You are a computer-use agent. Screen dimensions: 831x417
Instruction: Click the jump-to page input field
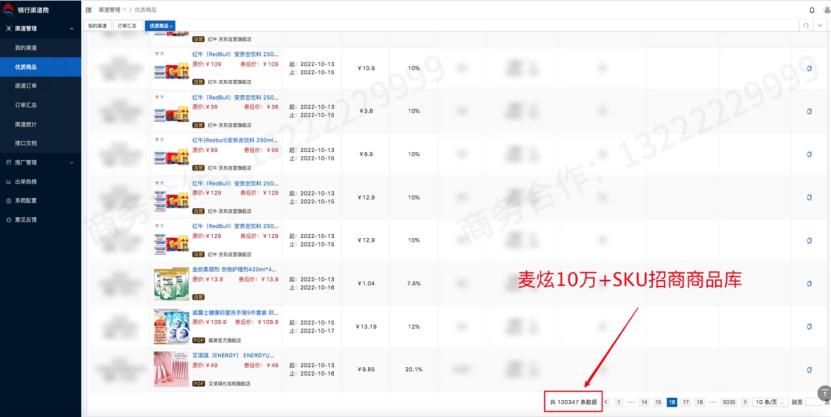[x=813, y=402]
